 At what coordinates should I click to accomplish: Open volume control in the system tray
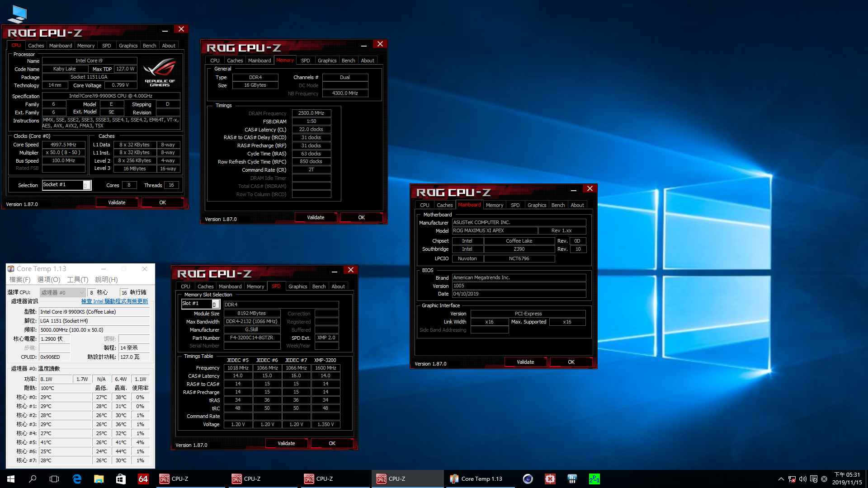coord(802,479)
